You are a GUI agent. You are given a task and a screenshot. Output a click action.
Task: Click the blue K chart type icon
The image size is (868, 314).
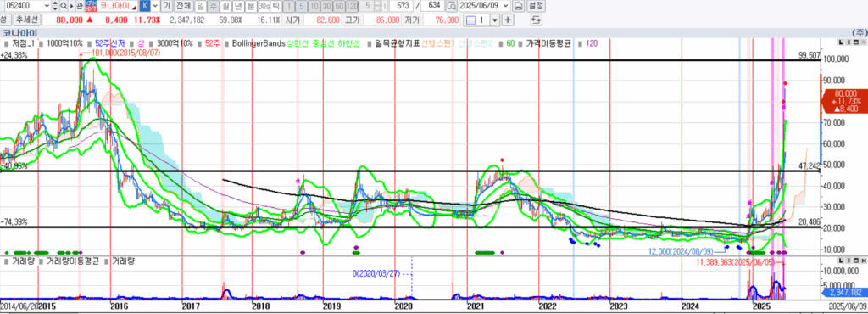click(x=145, y=6)
